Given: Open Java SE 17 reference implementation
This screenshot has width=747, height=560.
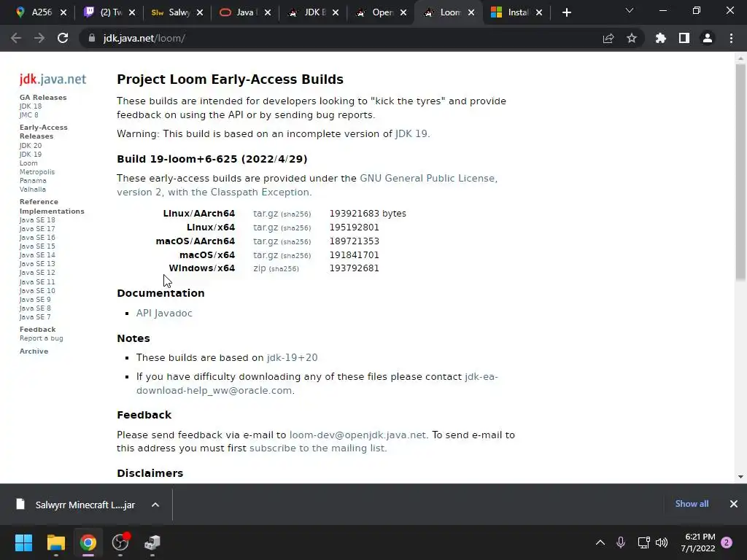Looking at the screenshot, I should click(x=37, y=228).
